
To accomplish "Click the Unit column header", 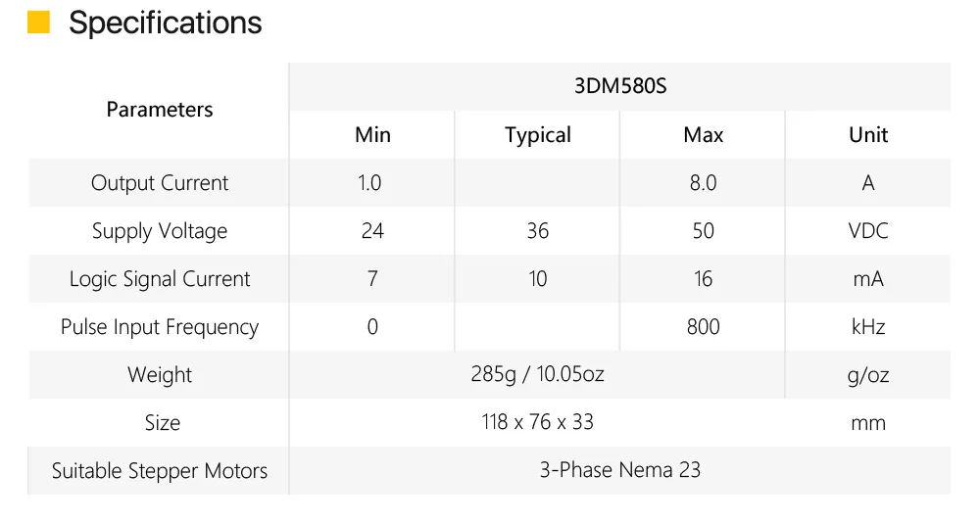I will coord(868,135).
